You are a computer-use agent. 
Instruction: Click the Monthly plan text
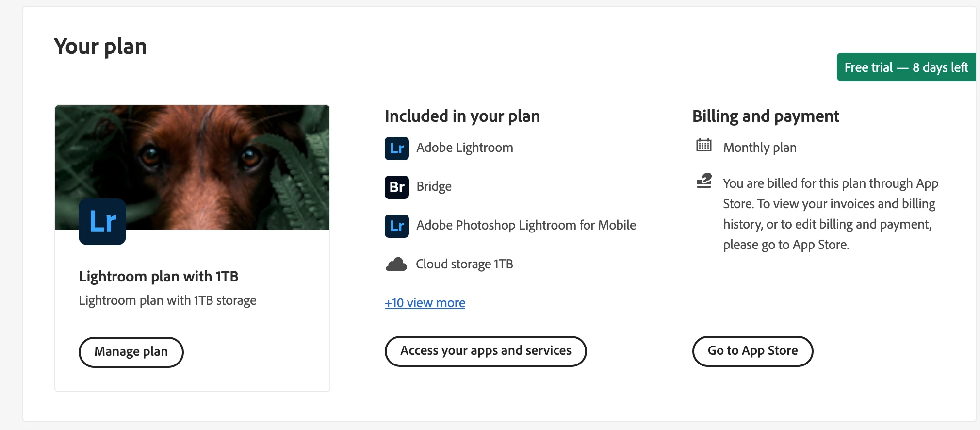[x=759, y=148]
